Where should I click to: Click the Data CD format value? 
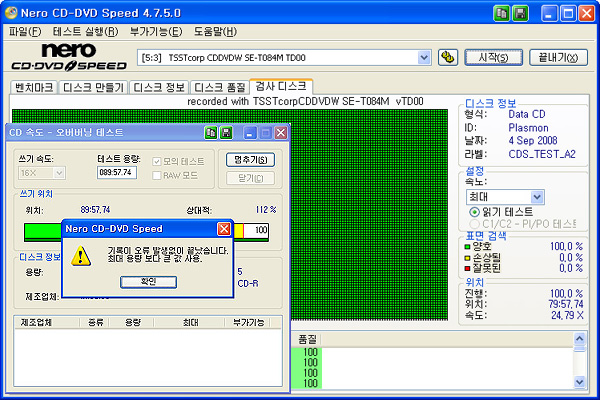tap(527, 114)
